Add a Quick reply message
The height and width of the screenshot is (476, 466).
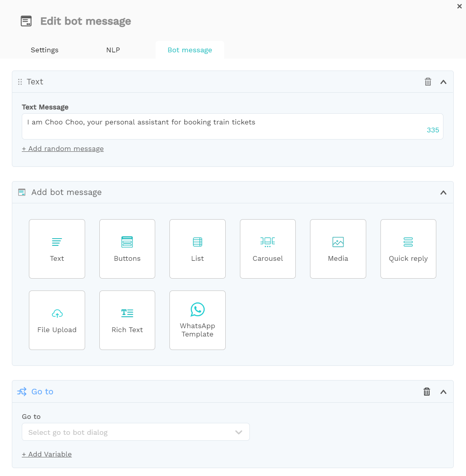[x=408, y=249]
